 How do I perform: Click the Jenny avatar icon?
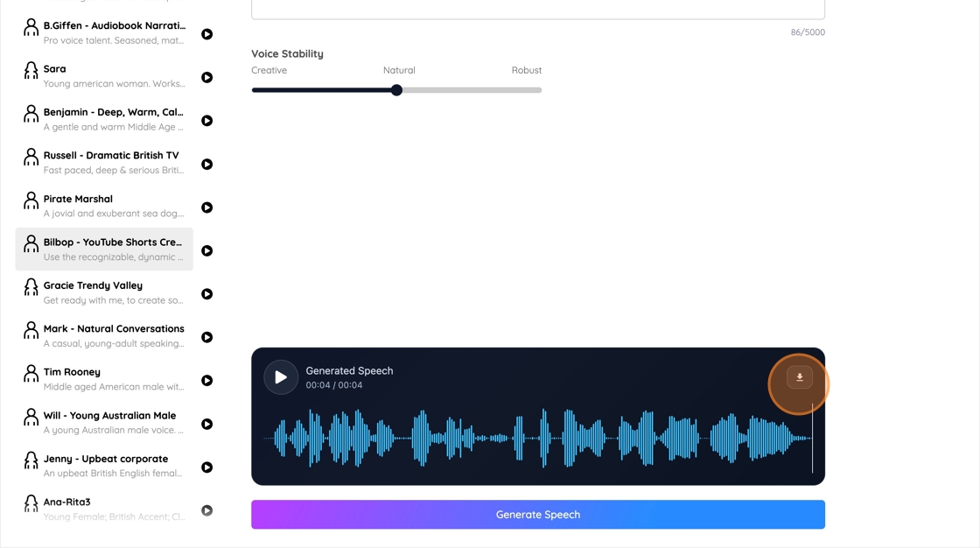(31, 460)
